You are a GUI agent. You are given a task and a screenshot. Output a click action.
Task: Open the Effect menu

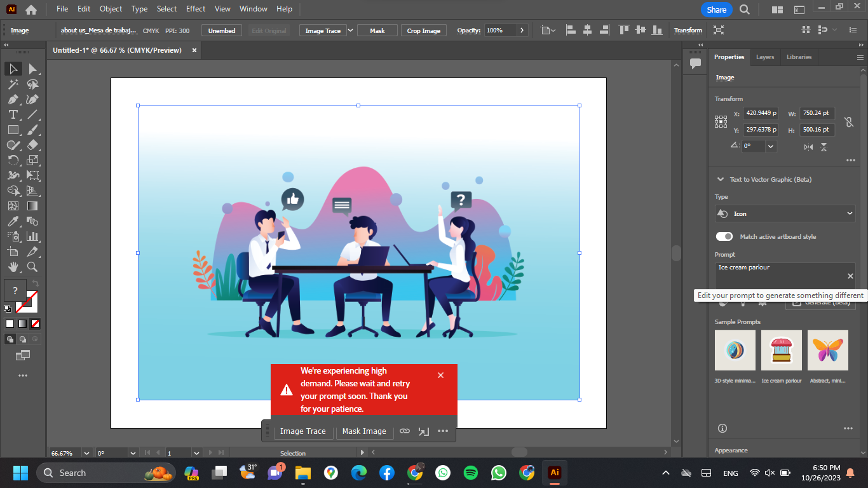pos(196,9)
